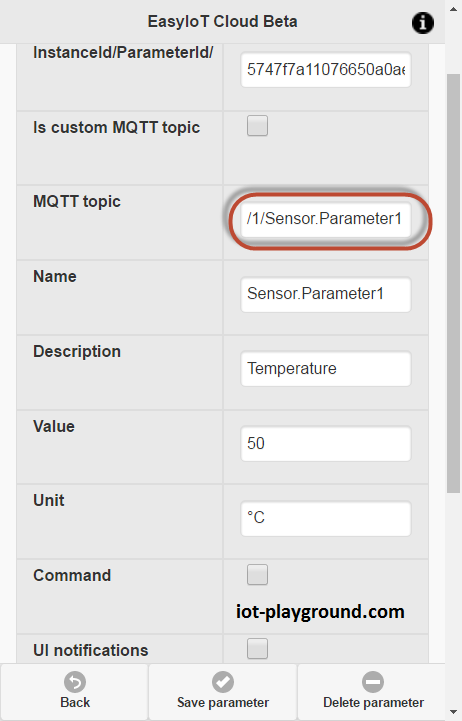
Task: Open the info icon in header
Action: tap(422, 23)
